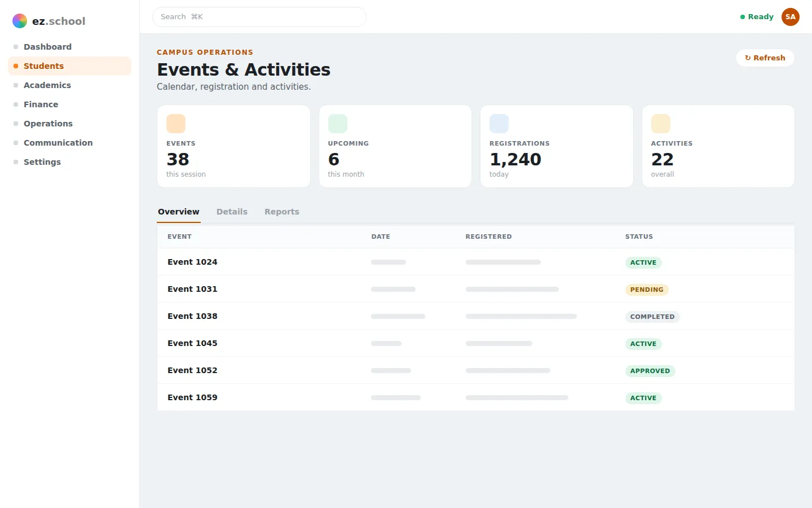Screen dimensions: 812x508
Task: Select Students in the sidebar
Action: [x=70, y=66]
